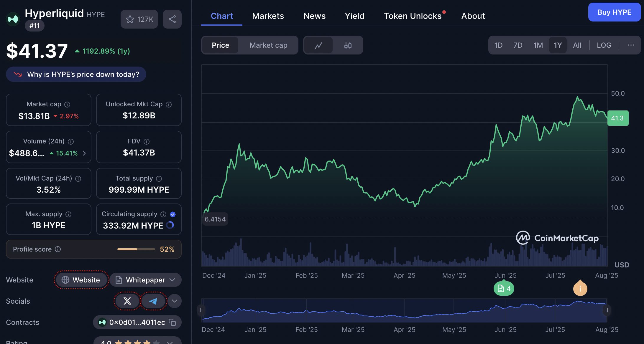
Task: Click the $41.37B FDV value
Action: (139, 153)
